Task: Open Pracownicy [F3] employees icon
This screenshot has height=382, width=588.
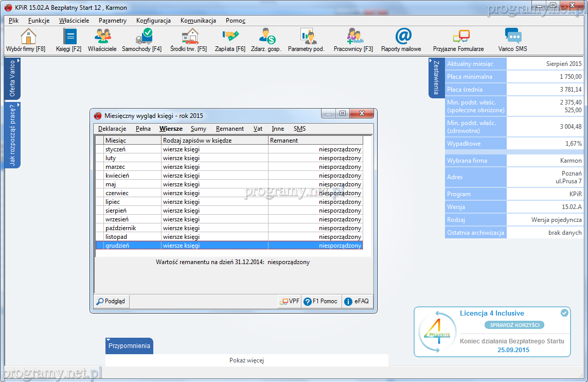Action: pos(353,37)
